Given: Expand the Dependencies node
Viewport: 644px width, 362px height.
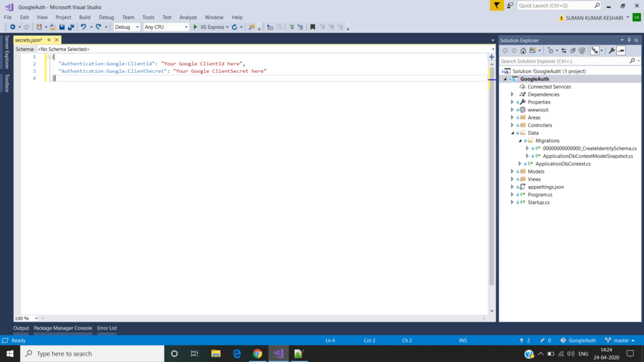Looking at the screenshot, I should pyautogui.click(x=512, y=94).
